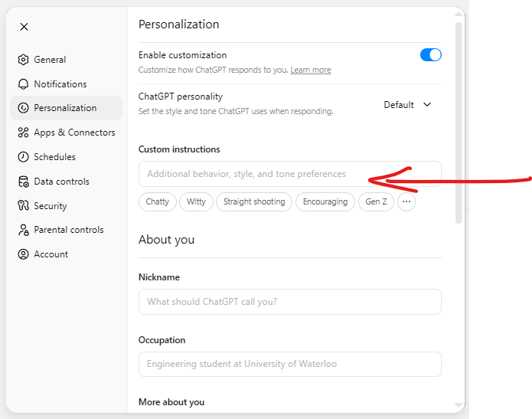Focus the Nickname input field

point(289,302)
